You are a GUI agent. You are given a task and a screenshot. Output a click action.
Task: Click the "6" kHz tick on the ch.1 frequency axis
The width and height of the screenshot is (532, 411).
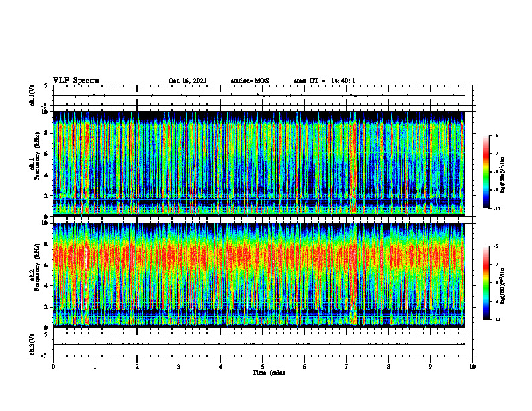[x=46, y=154]
